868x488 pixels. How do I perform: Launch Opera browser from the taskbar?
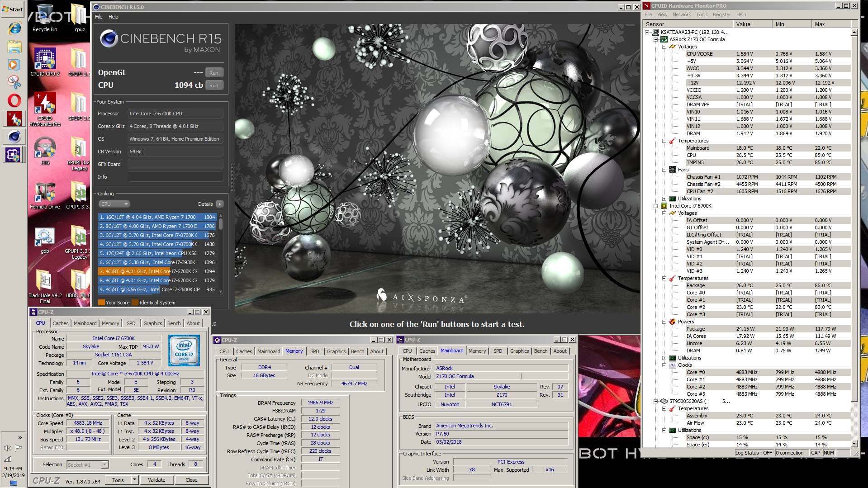click(14, 100)
